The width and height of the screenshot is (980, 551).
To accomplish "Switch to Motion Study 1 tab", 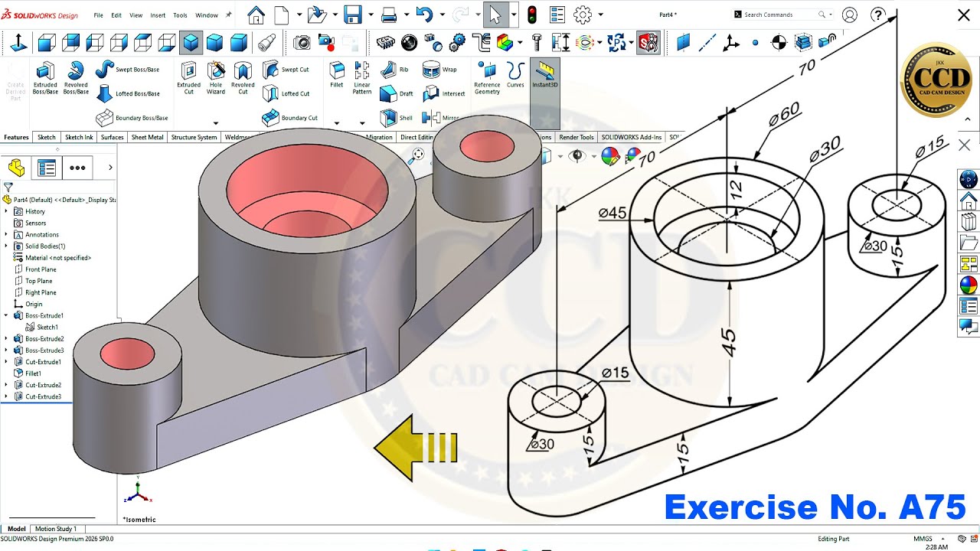I will pyautogui.click(x=56, y=529).
